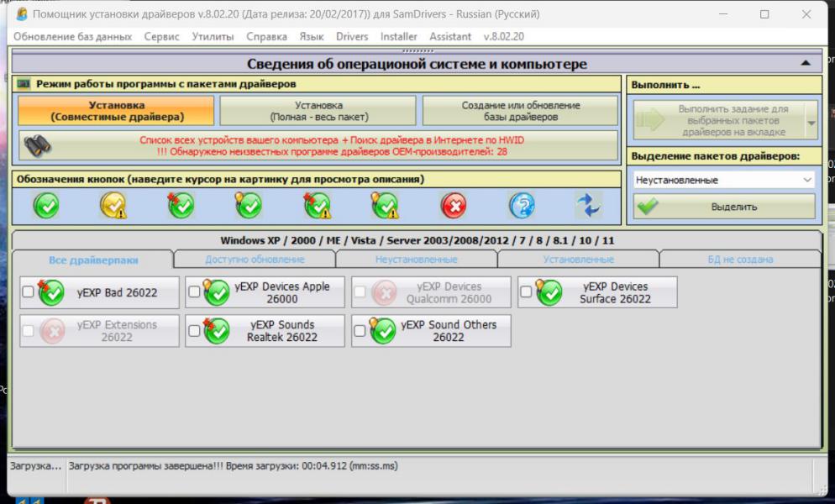
Task: Click the first plain green checkmark legend icon
Action: coord(46,205)
